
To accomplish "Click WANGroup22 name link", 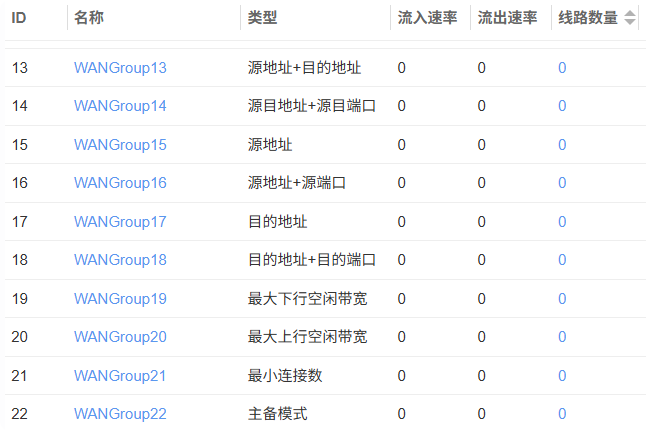I will pos(120,414).
